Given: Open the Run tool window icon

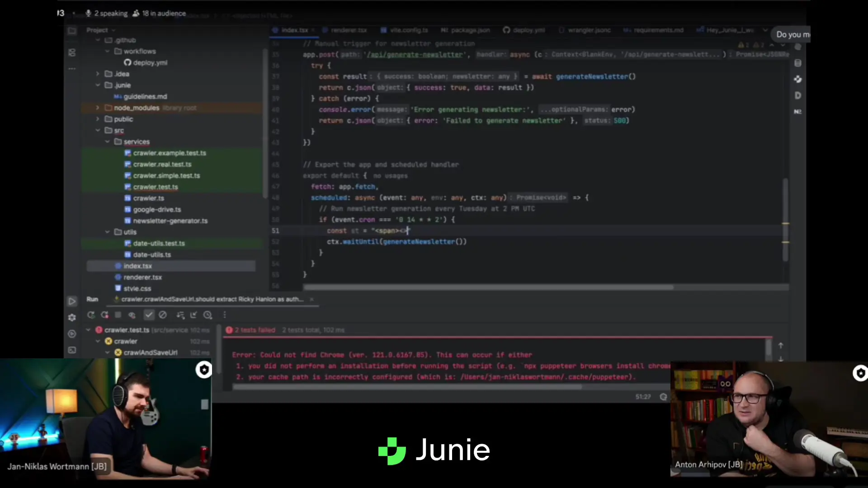Looking at the screenshot, I should [72, 301].
